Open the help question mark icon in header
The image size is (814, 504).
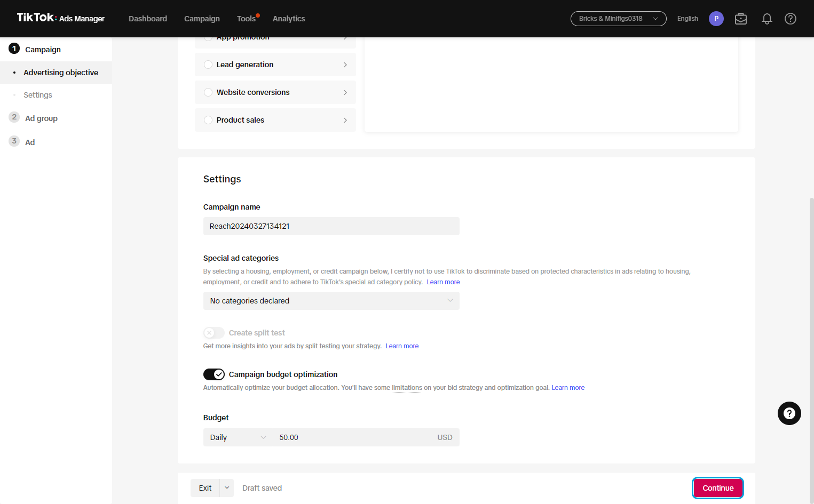(x=791, y=19)
